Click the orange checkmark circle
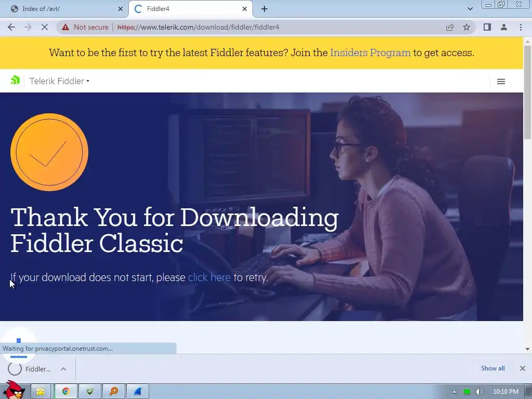 point(49,152)
